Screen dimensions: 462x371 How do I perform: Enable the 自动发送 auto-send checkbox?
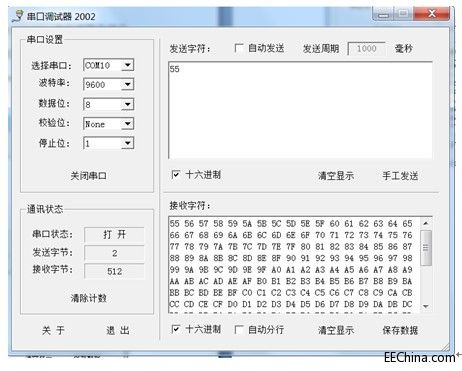(238, 48)
